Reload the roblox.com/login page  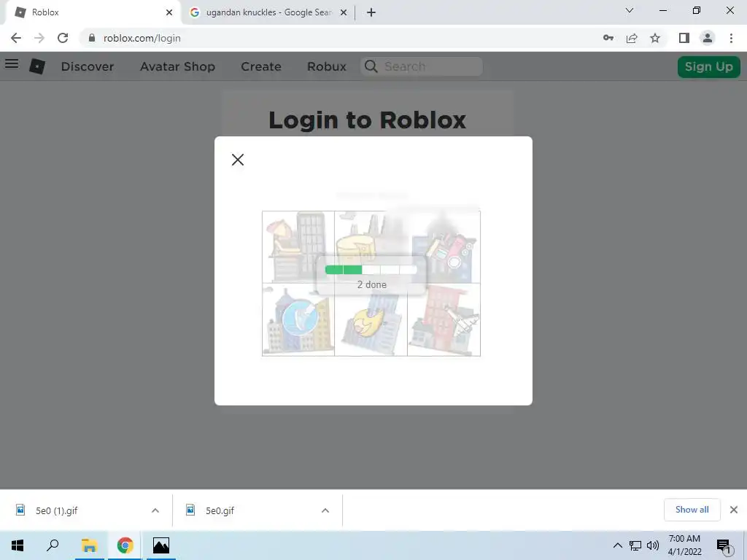coord(63,38)
